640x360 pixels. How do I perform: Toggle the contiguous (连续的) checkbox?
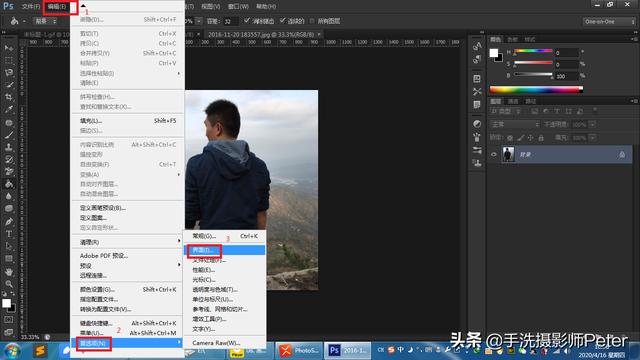[x=282, y=20]
